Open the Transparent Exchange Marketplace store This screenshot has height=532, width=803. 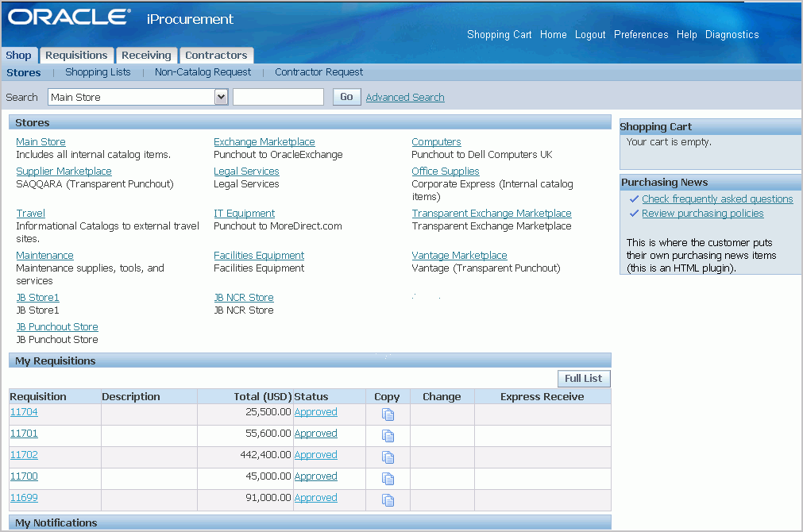tap(492, 213)
